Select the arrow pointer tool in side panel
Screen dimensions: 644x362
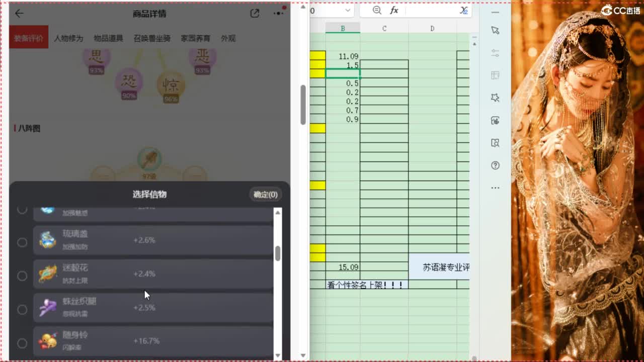tap(495, 30)
